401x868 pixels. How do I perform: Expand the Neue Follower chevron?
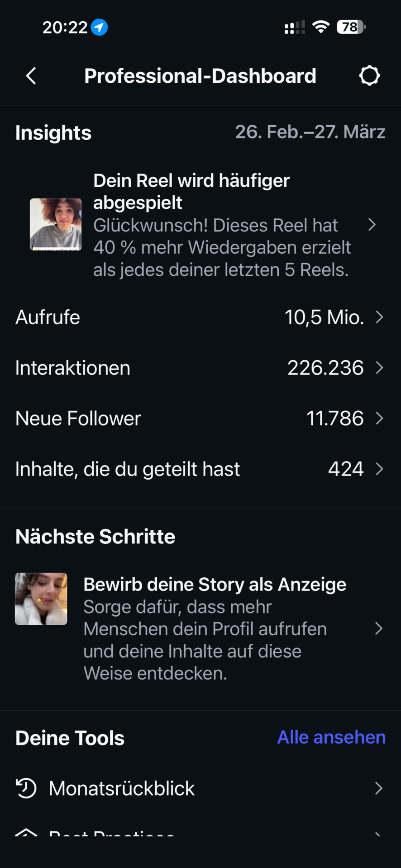[379, 419]
